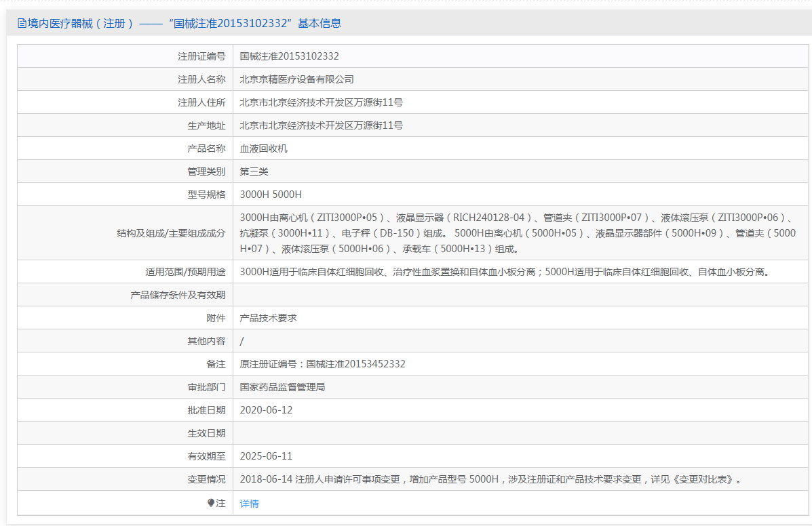Click model specification 3000H 5000H

pyautogui.click(x=271, y=195)
